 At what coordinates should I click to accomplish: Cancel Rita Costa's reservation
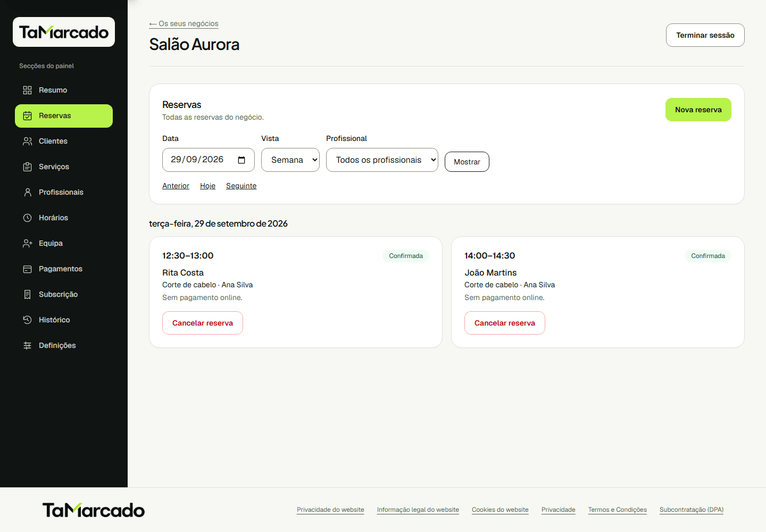click(x=203, y=323)
